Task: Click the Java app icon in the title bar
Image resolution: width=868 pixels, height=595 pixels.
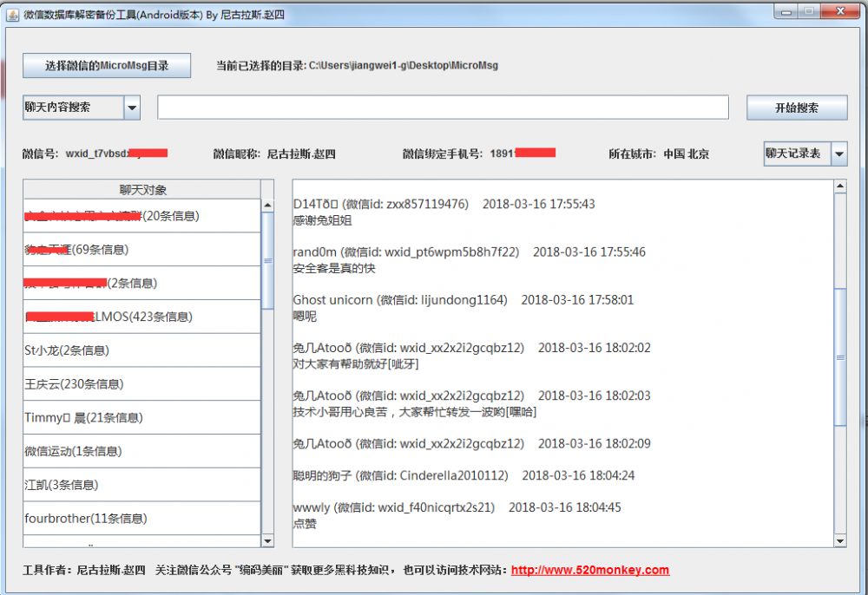Action: click(12, 11)
